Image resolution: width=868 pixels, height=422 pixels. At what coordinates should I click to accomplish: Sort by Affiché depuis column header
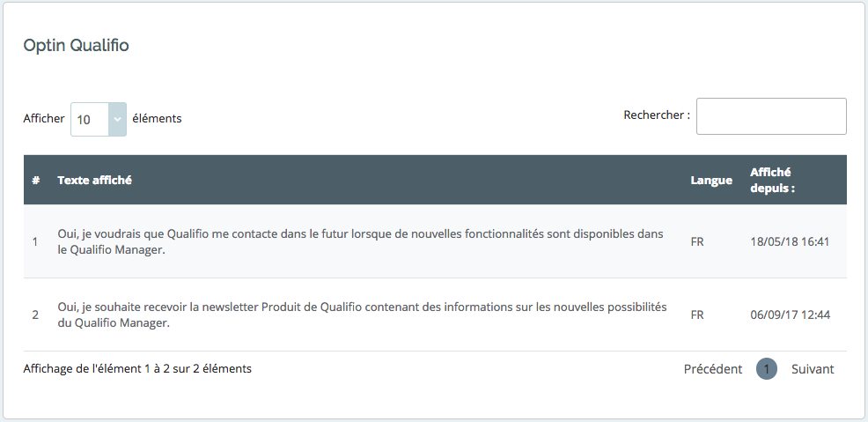(772, 180)
